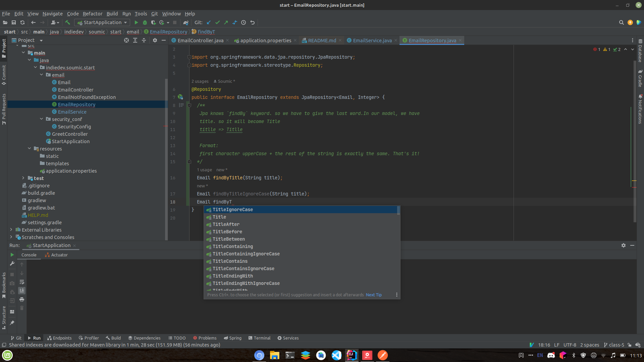The image size is (644, 362).
Task: Open the Terminal tool window button
Action: (259, 338)
